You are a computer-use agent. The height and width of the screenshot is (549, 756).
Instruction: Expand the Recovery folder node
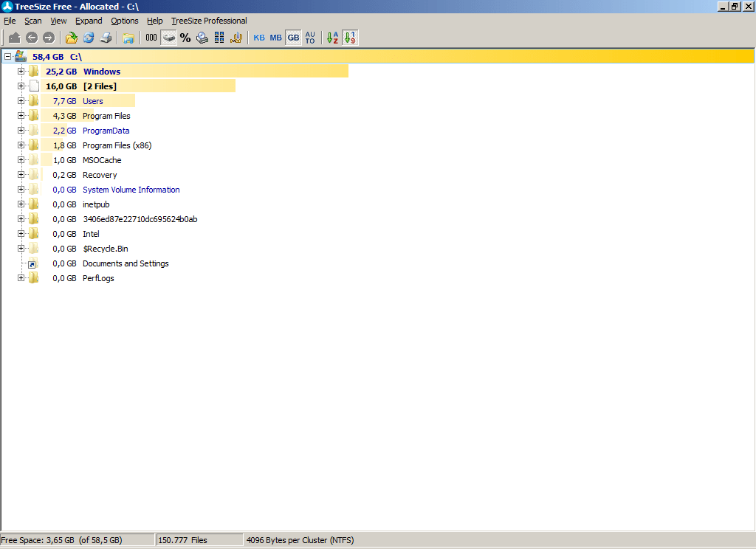21,174
